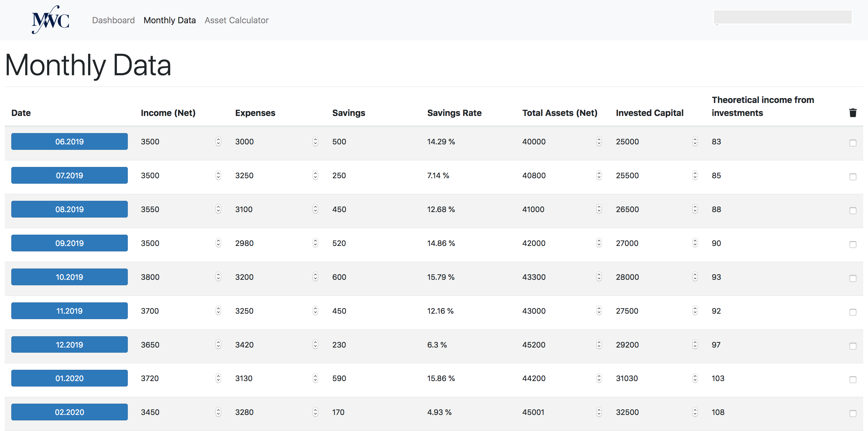This screenshot has width=868, height=431.
Task: Click the blank field in top-right header
Action: pos(783,17)
